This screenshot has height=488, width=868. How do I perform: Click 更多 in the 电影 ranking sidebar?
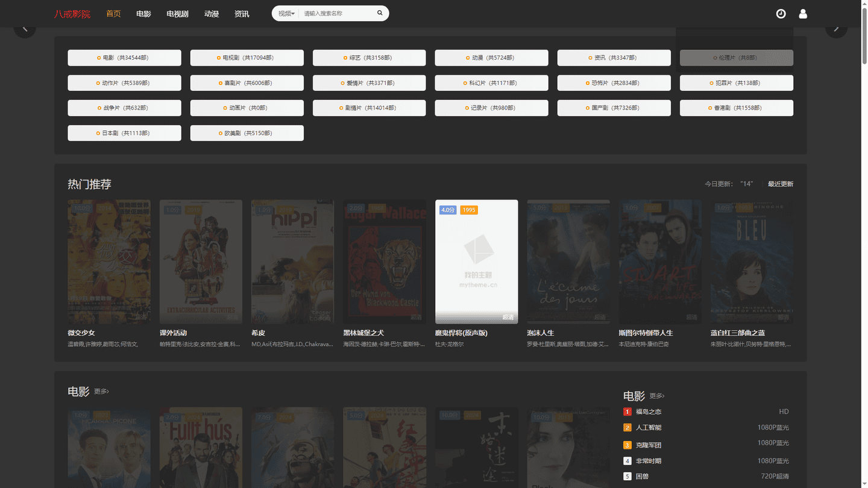(657, 396)
